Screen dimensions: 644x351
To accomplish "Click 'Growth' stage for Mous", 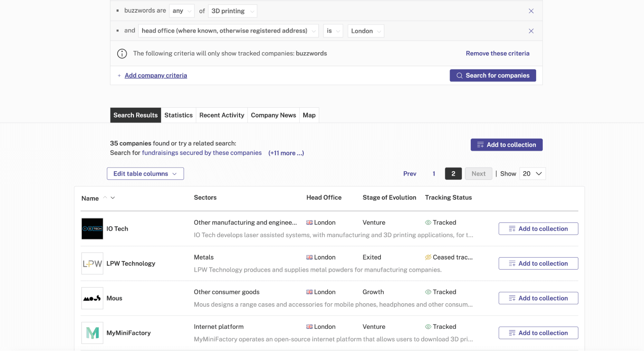I will [373, 292].
